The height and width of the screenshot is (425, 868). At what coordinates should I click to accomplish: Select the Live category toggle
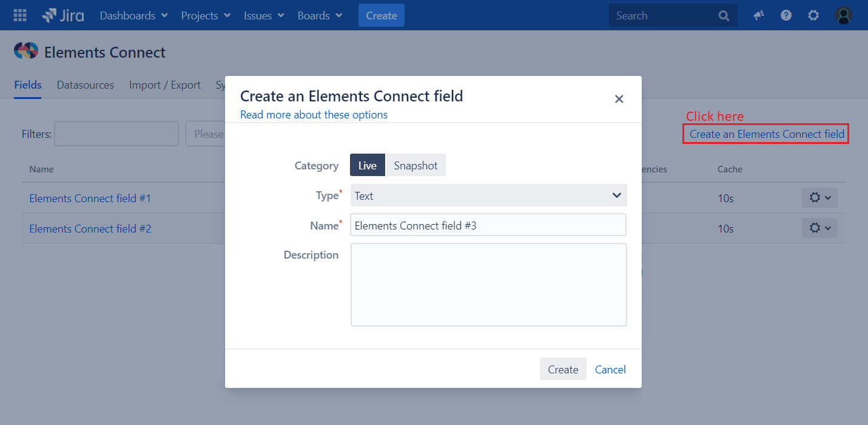[x=367, y=165]
